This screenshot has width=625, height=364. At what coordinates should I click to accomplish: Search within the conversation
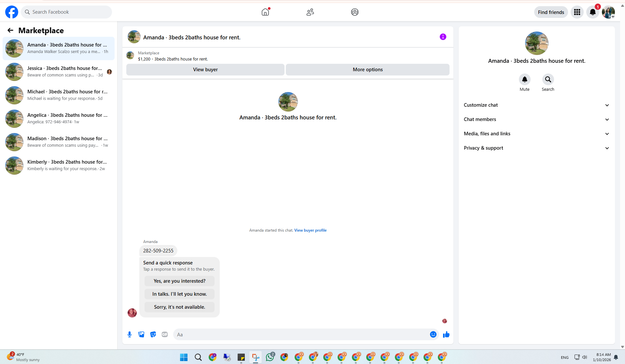548,79
